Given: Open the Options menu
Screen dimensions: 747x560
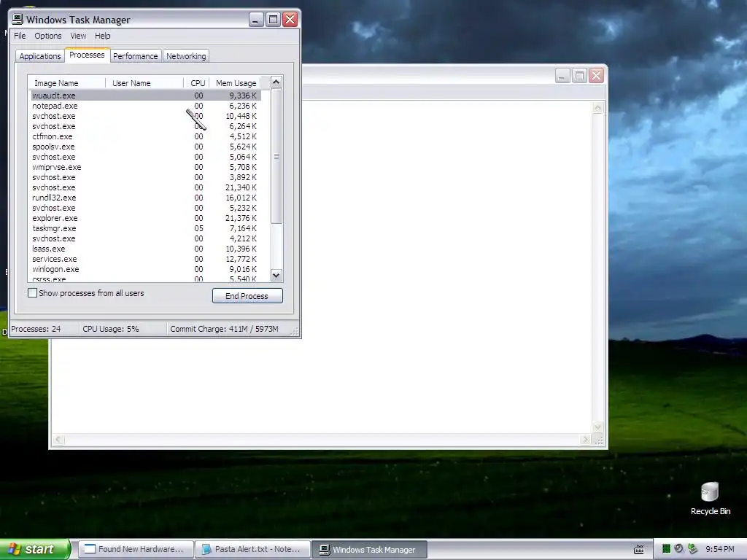Looking at the screenshot, I should [x=47, y=36].
